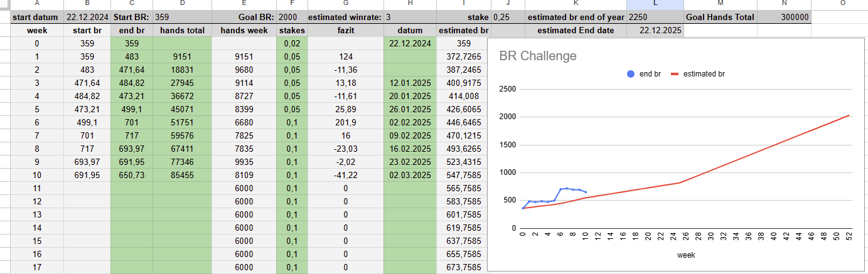This screenshot has width=868, height=274.
Task: Select the highlighted column header L
Action: pos(655,4)
